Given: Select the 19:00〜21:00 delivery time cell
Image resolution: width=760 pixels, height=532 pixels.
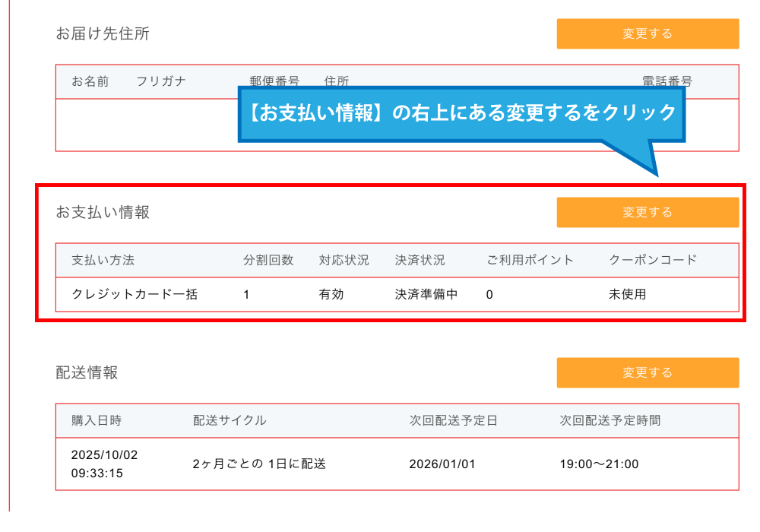Looking at the screenshot, I should click(599, 464).
